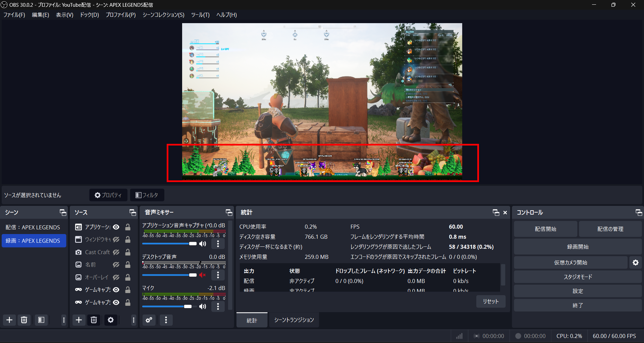This screenshot has width=644, height=343.
Task: Show the hidden Cast Craft source
Action: (116, 252)
